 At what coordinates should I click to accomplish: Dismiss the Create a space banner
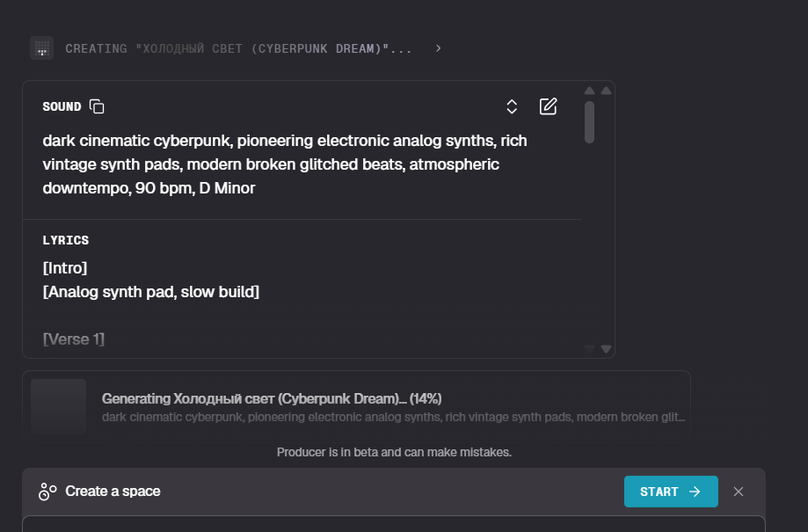739,492
